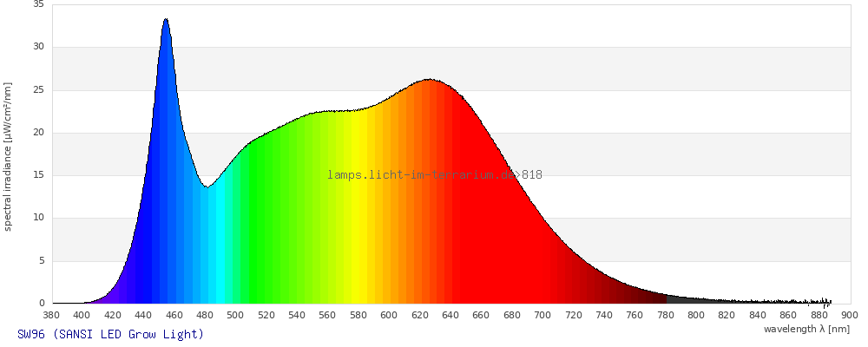This screenshot has width=868, height=347.
Task: Click the top of the broad red hump
Action: click(429, 79)
